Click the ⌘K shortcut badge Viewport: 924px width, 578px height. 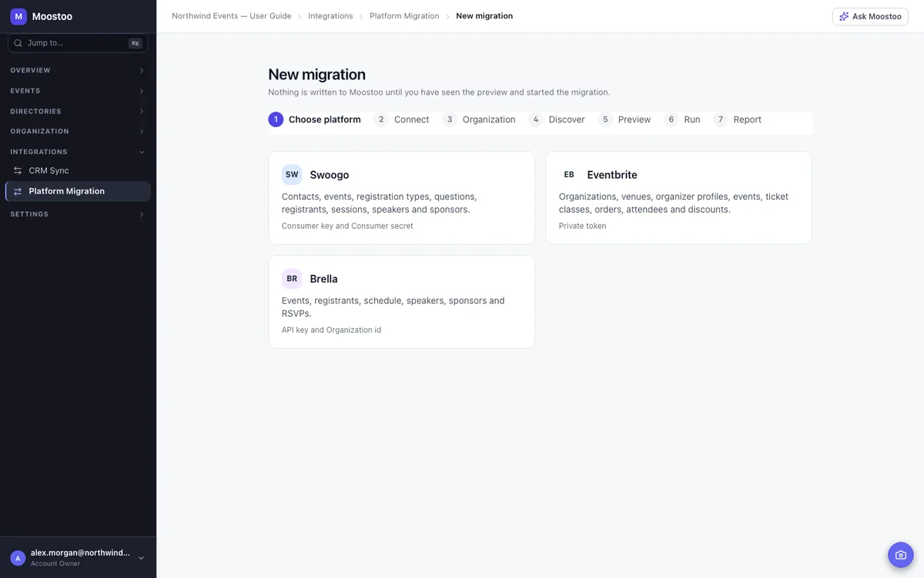click(136, 43)
